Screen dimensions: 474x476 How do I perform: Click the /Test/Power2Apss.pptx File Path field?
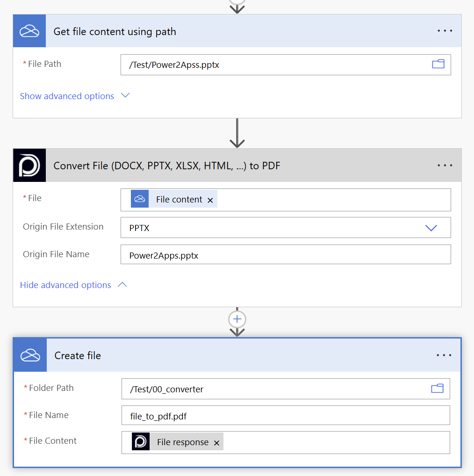(x=276, y=65)
